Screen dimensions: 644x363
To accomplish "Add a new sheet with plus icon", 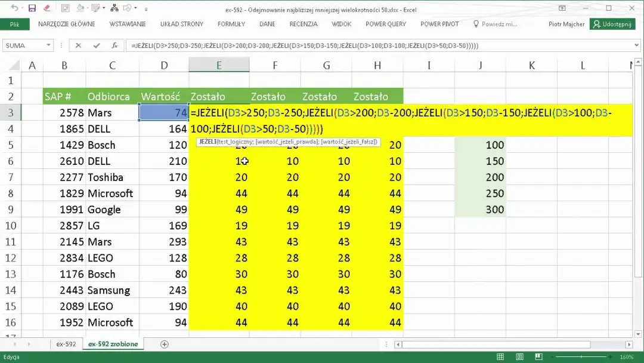I will [165, 344].
